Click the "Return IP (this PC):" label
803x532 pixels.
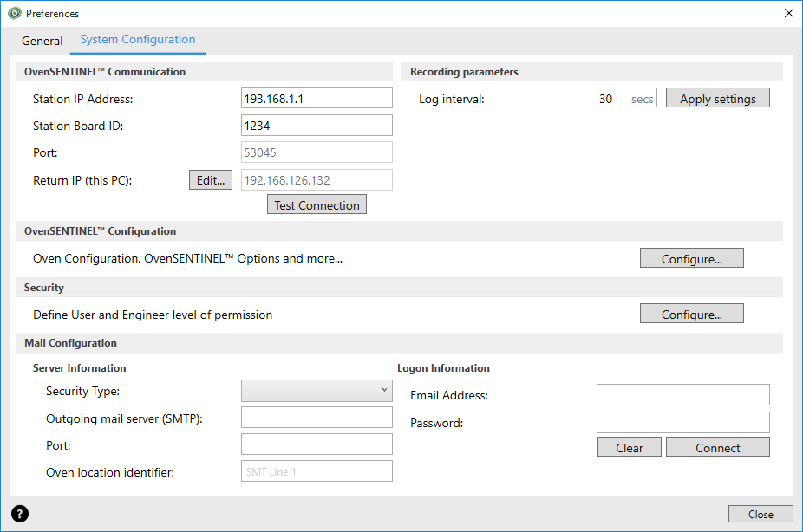tap(82, 180)
